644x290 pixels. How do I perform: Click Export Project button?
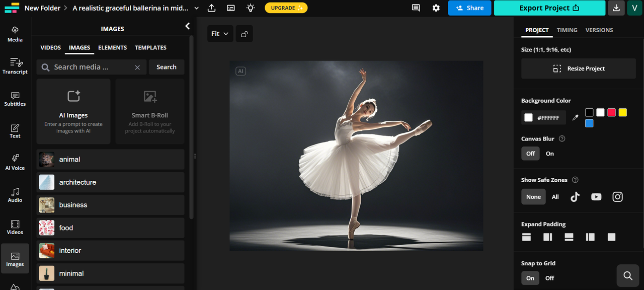[x=549, y=8]
